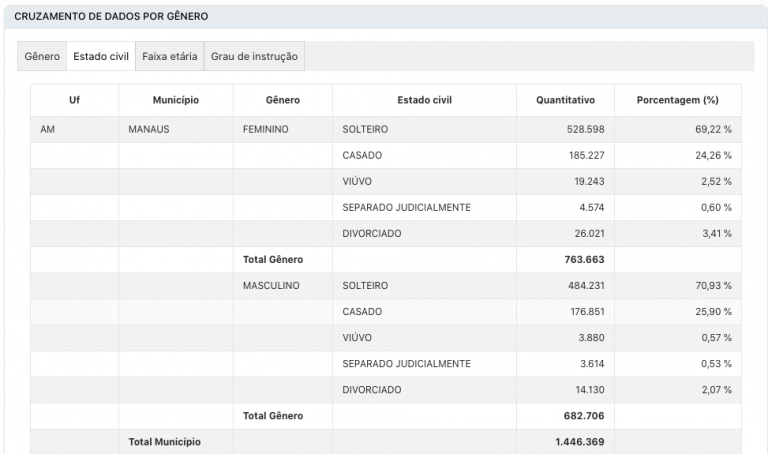768x454 pixels.
Task: Click the Gênero column header in table
Action: click(283, 100)
